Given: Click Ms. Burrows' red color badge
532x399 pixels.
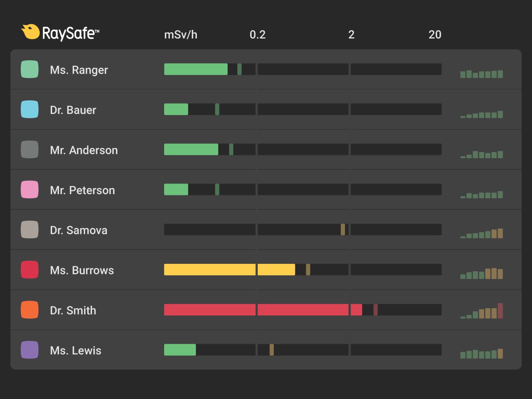Looking at the screenshot, I should point(29,270).
